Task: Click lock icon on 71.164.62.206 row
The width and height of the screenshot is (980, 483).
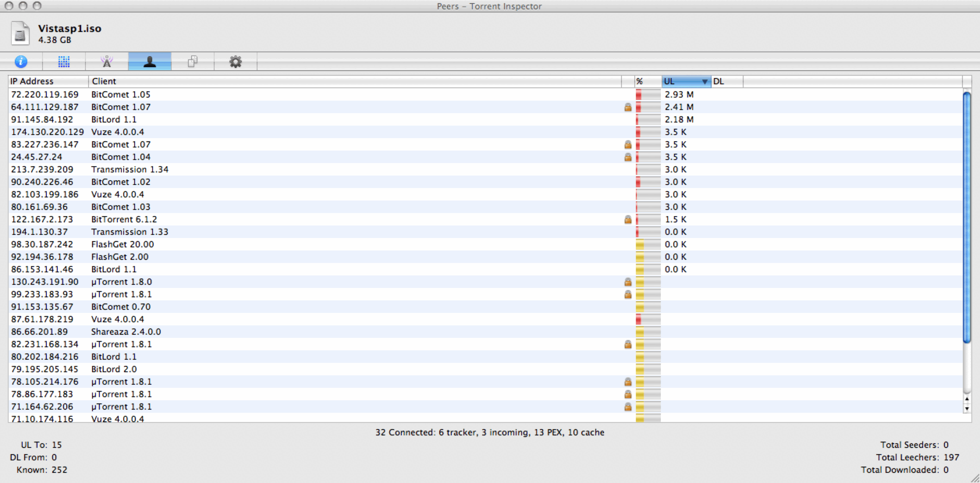Action: 628,407
